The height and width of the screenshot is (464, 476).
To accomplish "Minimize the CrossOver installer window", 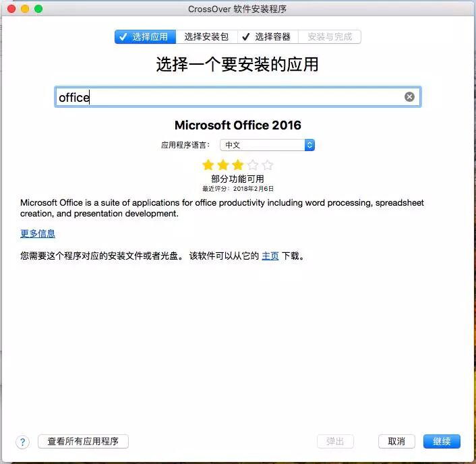I will (x=25, y=9).
